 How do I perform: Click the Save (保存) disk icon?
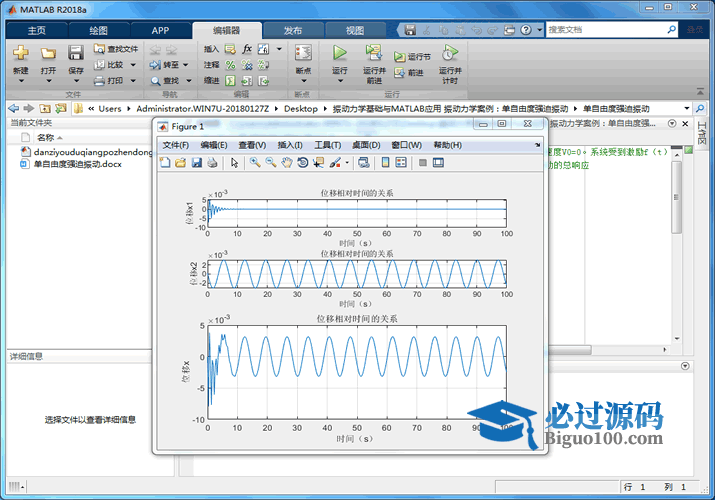tap(75, 53)
